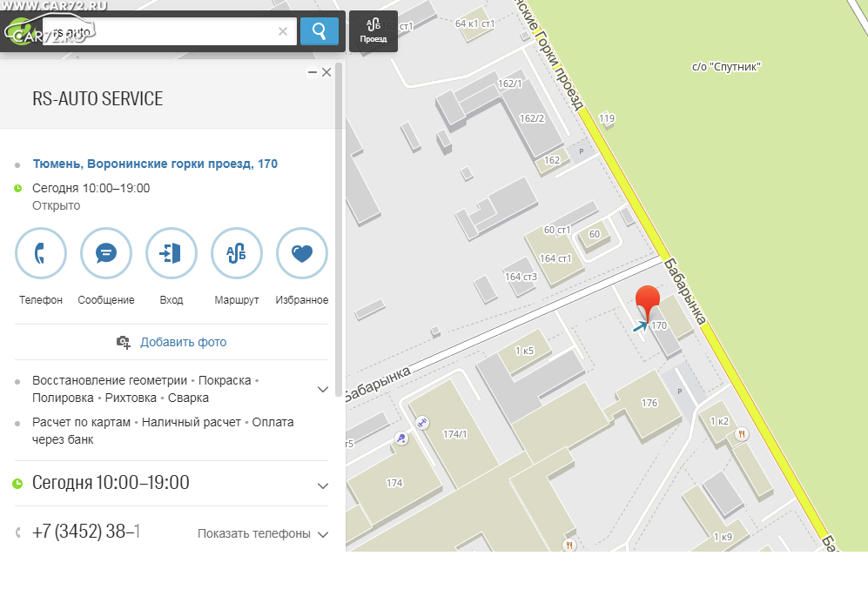The image size is (868, 616).
Task: Expand the services list starting with Восстановление геометрии
Action: pyautogui.click(x=323, y=389)
